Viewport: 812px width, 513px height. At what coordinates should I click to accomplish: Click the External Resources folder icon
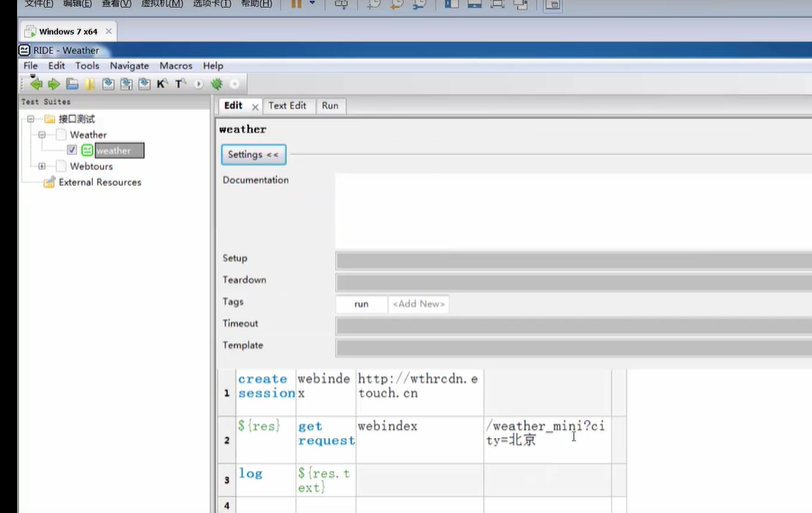(x=49, y=182)
